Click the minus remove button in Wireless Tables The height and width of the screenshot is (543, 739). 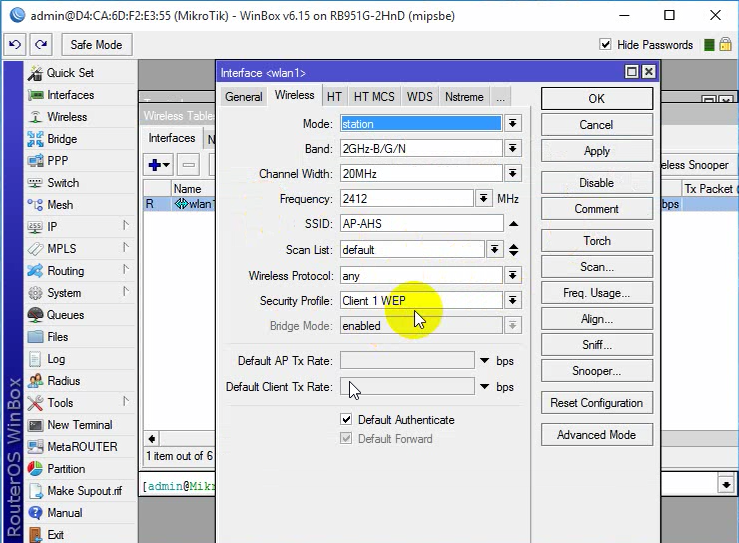189,165
